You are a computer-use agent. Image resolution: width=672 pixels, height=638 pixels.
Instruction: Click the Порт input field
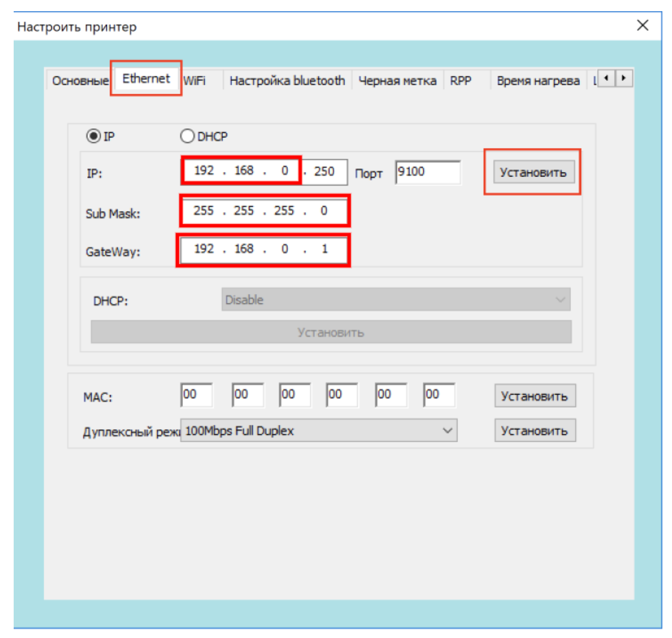[x=427, y=172]
